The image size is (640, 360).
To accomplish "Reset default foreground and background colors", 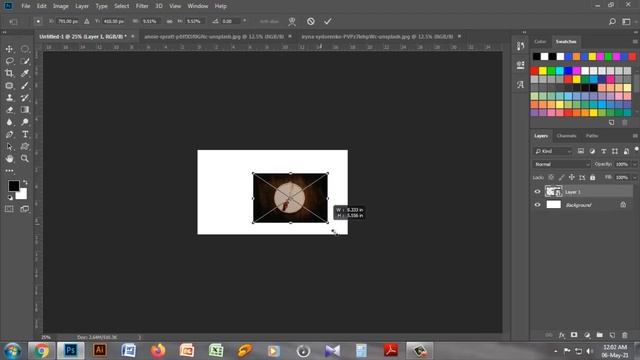I will coord(10,198).
